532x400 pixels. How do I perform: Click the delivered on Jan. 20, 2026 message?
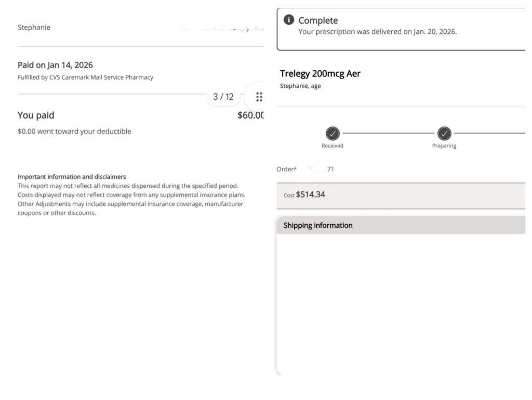click(377, 32)
